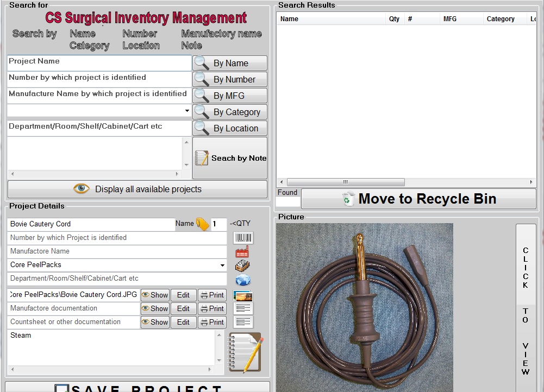Click the barcode icon beside project number

pyautogui.click(x=243, y=238)
